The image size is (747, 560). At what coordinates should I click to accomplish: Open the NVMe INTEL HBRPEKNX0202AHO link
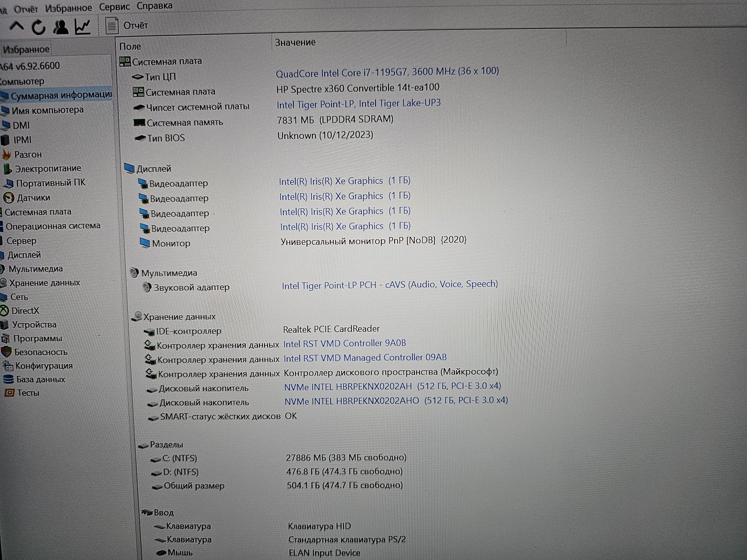(396, 401)
